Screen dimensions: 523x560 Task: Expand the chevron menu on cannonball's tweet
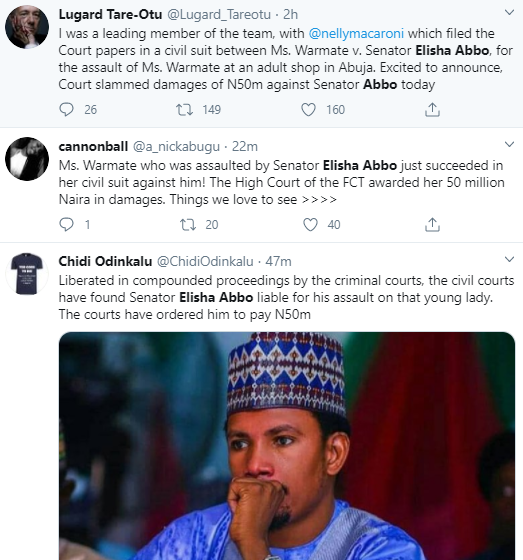[509, 145]
